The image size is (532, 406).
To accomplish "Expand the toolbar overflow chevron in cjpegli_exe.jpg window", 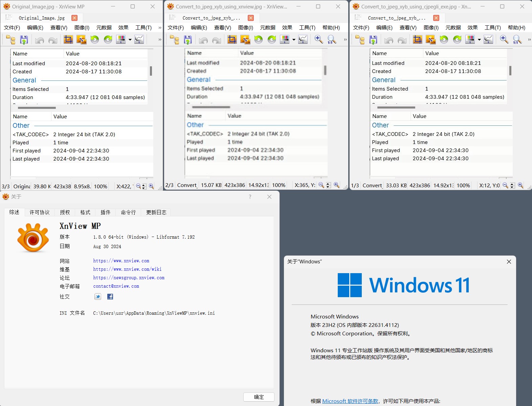I will pyautogui.click(x=529, y=40).
